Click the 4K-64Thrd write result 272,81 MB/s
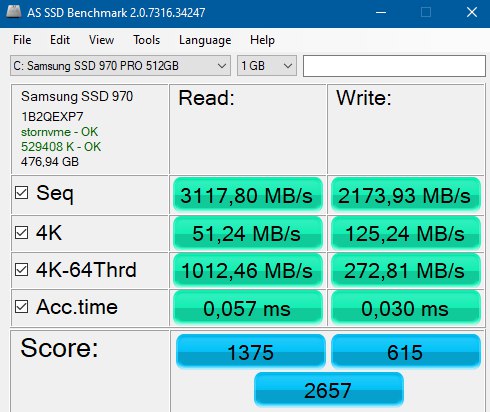The width and height of the screenshot is (490, 412). coord(406,270)
